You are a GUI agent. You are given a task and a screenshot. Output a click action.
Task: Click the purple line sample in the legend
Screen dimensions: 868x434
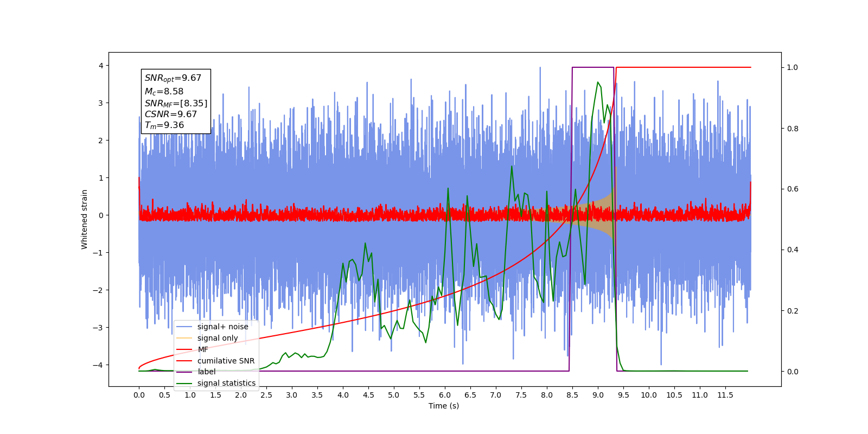185,372
